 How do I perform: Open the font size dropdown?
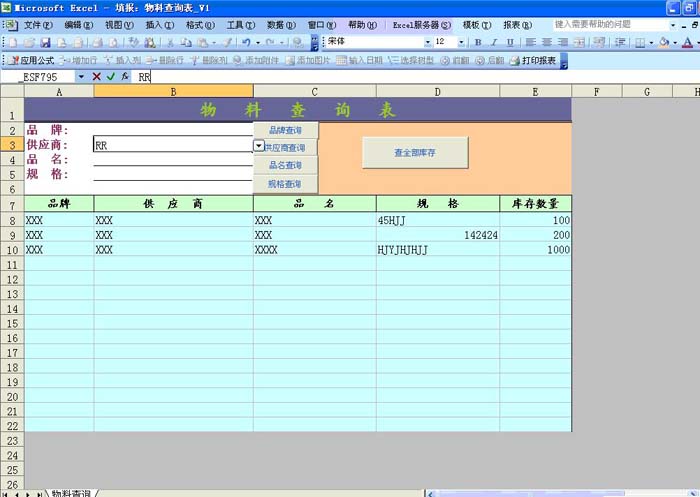460,42
